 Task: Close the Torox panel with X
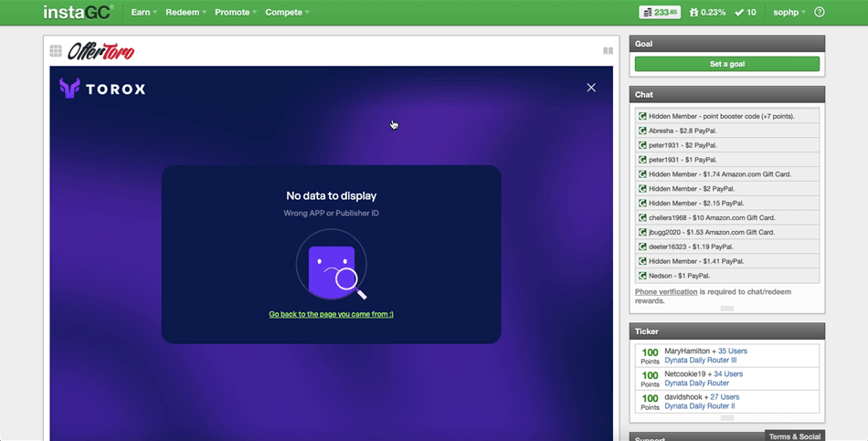[x=591, y=88]
